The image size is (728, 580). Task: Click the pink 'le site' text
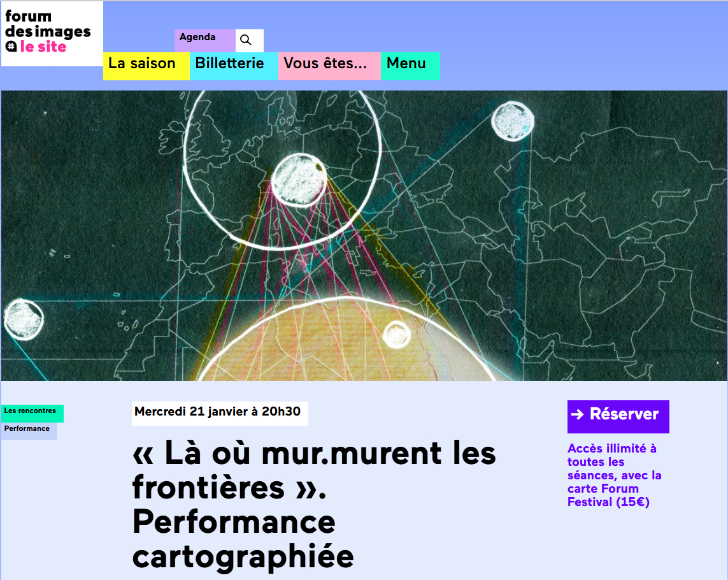pos(43,47)
